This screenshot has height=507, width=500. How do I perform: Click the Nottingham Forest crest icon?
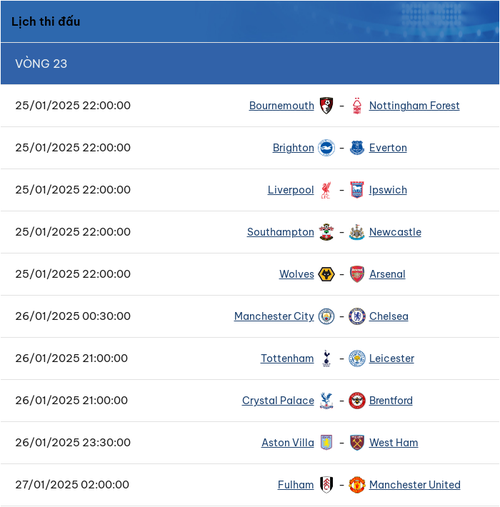[357, 105]
